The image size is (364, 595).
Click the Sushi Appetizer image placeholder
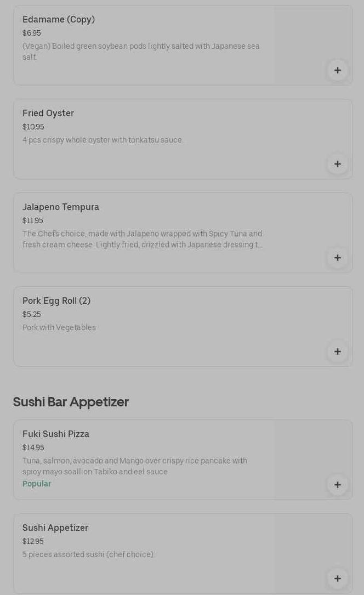pos(312,546)
